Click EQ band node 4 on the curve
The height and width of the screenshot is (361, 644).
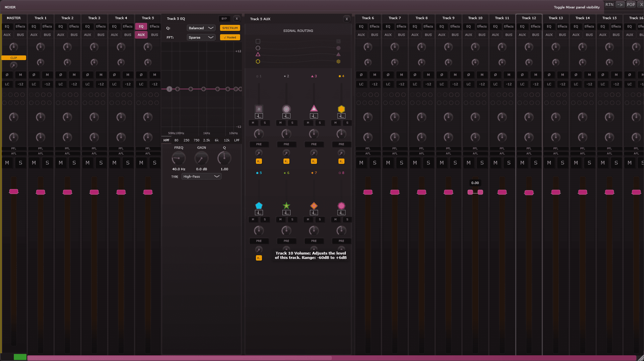[204, 89]
